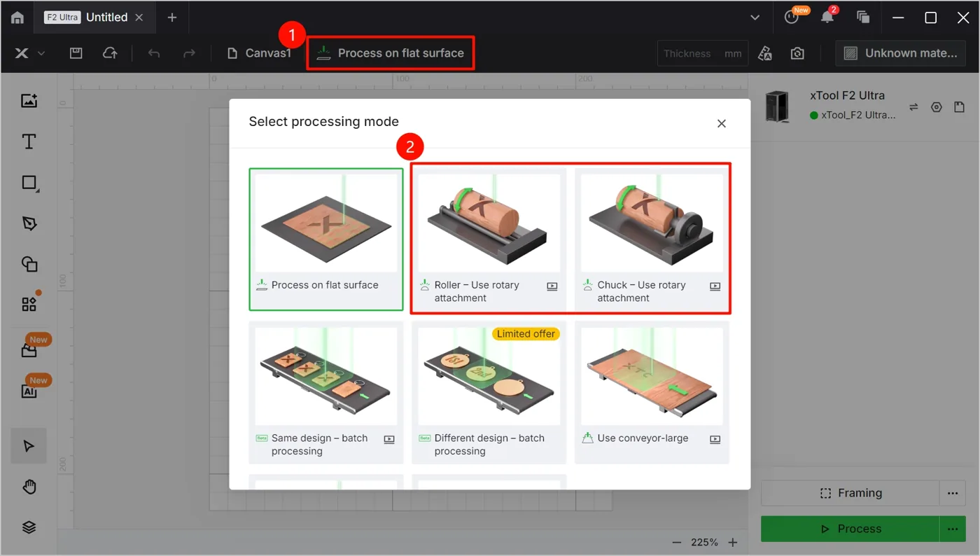The height and width of the screenshot is (556, 980).
Task: Open more options beside Process
Action: [953, 529]
